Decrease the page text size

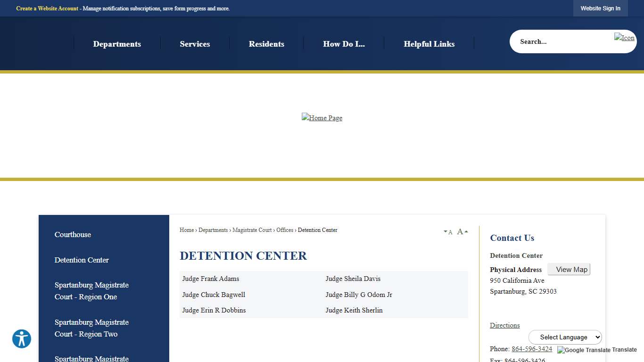tap(448, 232)
